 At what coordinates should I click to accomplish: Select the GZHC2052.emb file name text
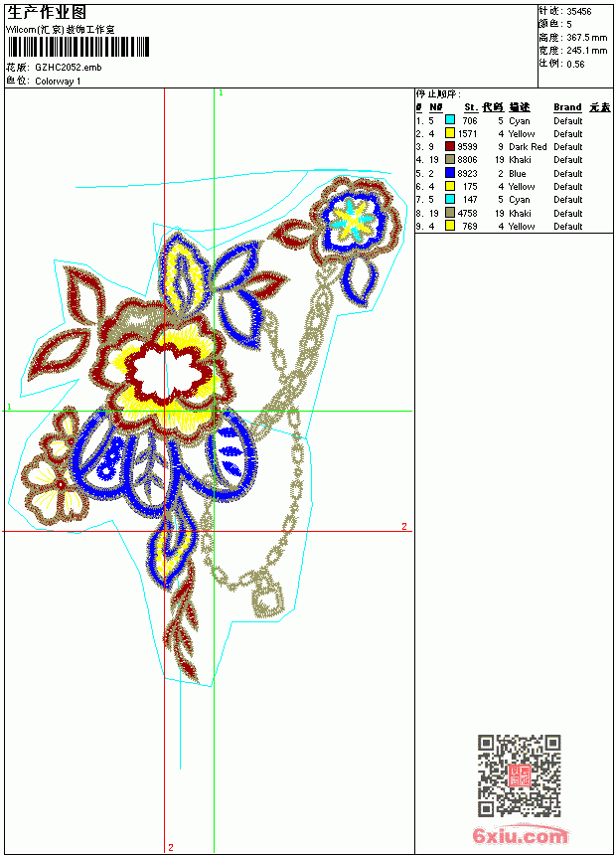pyautogui.click(x=69, y=68)
